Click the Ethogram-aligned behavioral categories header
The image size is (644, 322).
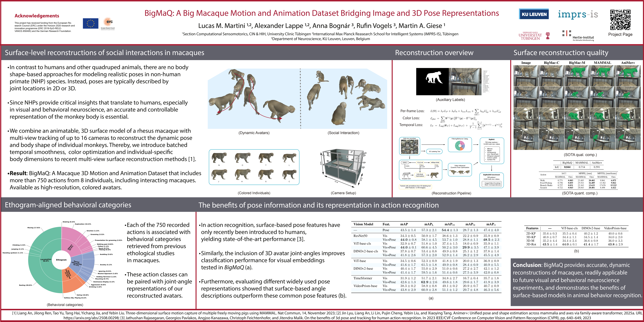(68, 205)
